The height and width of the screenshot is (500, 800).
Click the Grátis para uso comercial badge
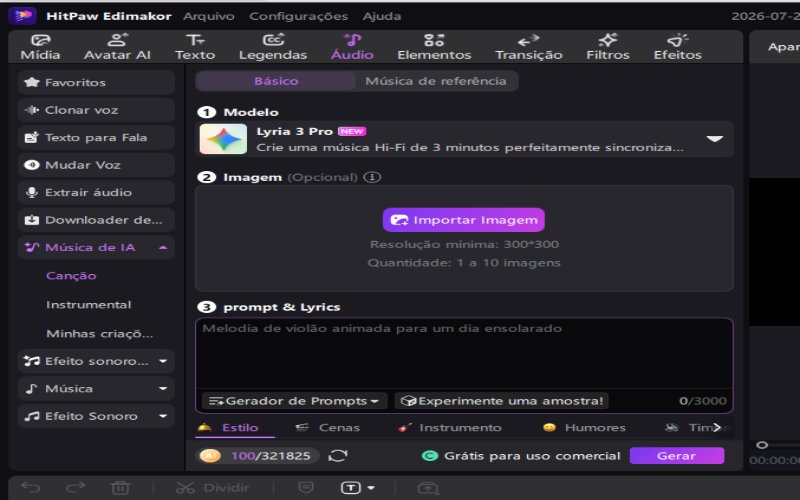click(521, 456)
